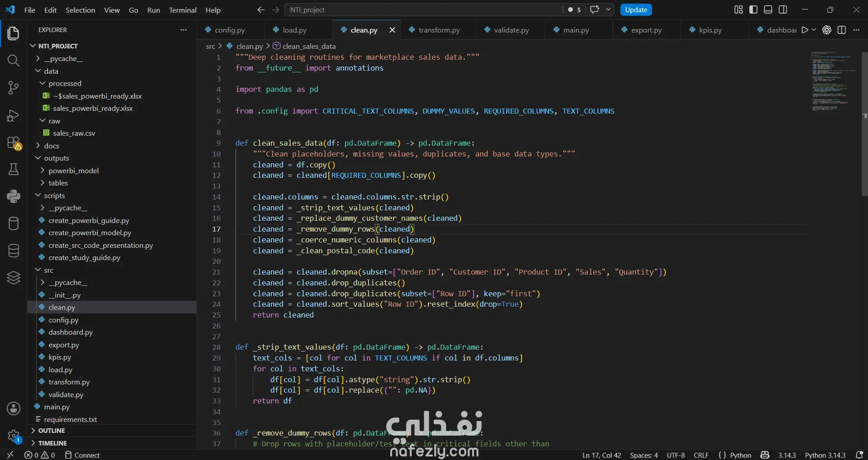This screenshot has height=460, width=868.
Task: Open the Run and Debug view
Action: pyautogui.click(x=14, y=115)
